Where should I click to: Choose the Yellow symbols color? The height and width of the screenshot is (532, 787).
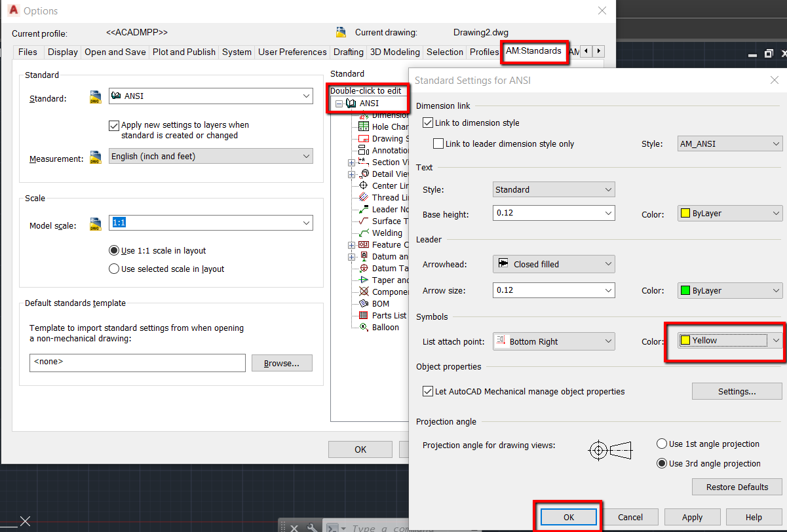(721, 339)
